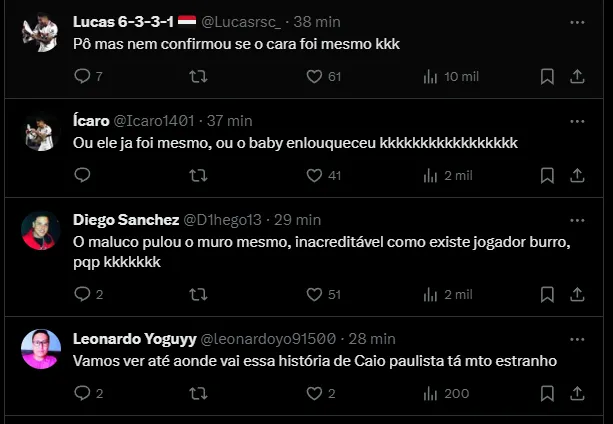Like the tweet by Ícaro
This screenshot has height=424, width=613.
click(x=314, y=175)
